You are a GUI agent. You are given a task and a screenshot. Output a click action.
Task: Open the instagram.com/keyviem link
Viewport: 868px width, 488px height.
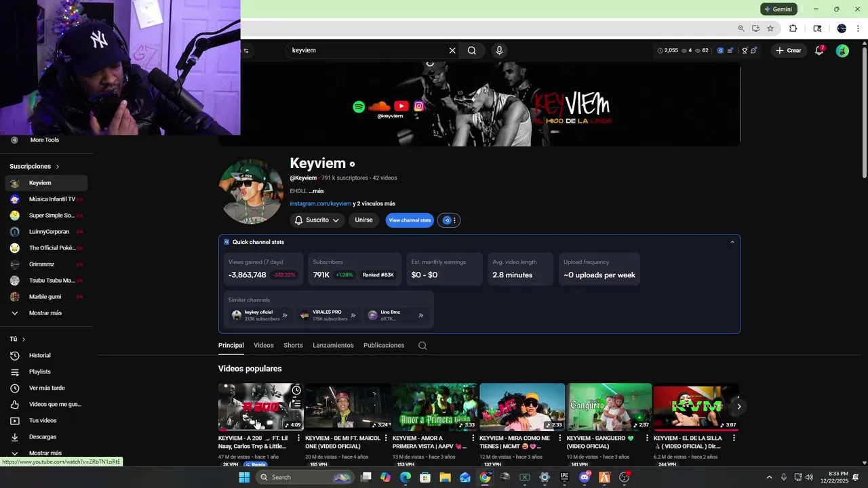coord(321,203)
